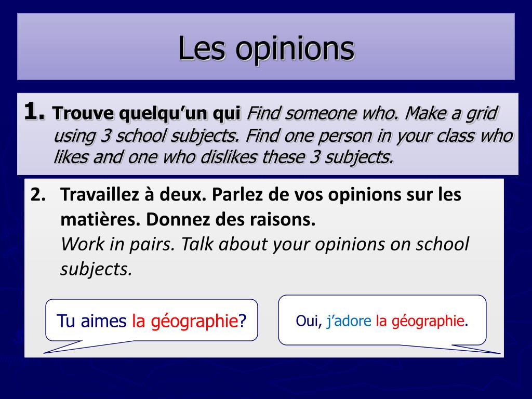This screenshot has width=532, height=399.
Task: Select the purple title banner
Action: coord(266,46)
